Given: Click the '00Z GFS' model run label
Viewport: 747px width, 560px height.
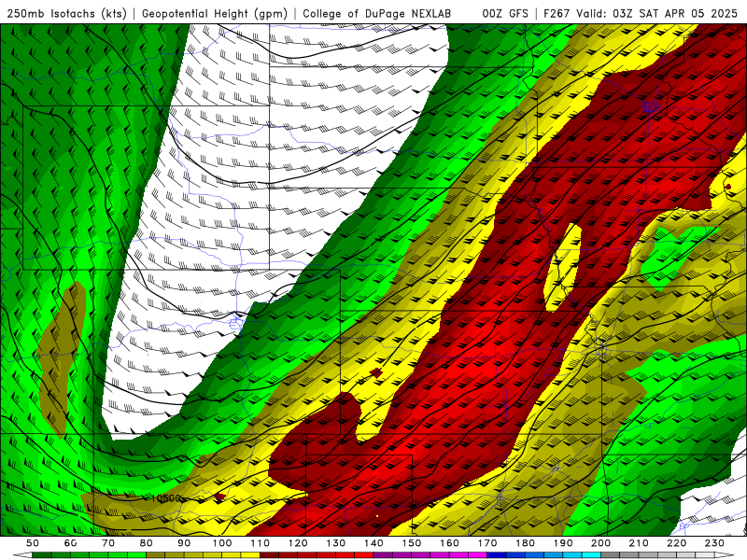Looking at the screenshot, I should 505,14.
